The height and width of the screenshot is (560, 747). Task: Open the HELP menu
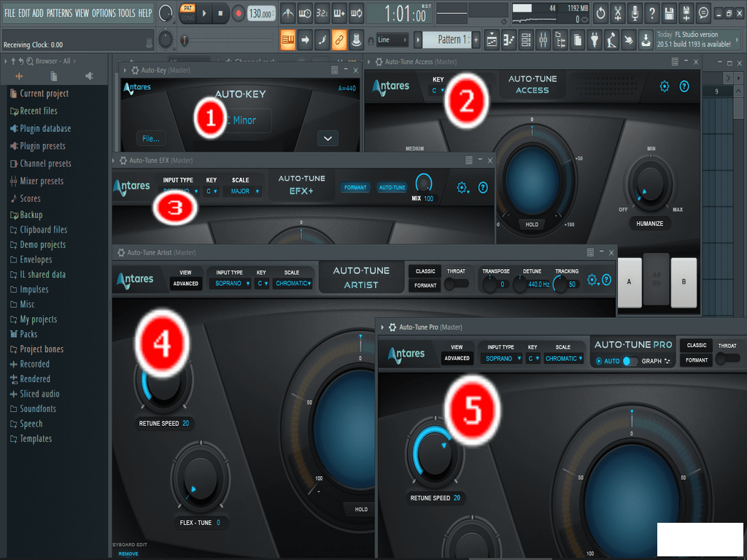(145, 13)
